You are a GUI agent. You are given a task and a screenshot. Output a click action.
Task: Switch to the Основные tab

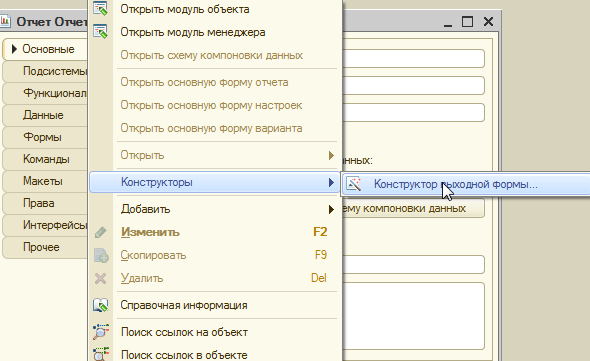45,49
